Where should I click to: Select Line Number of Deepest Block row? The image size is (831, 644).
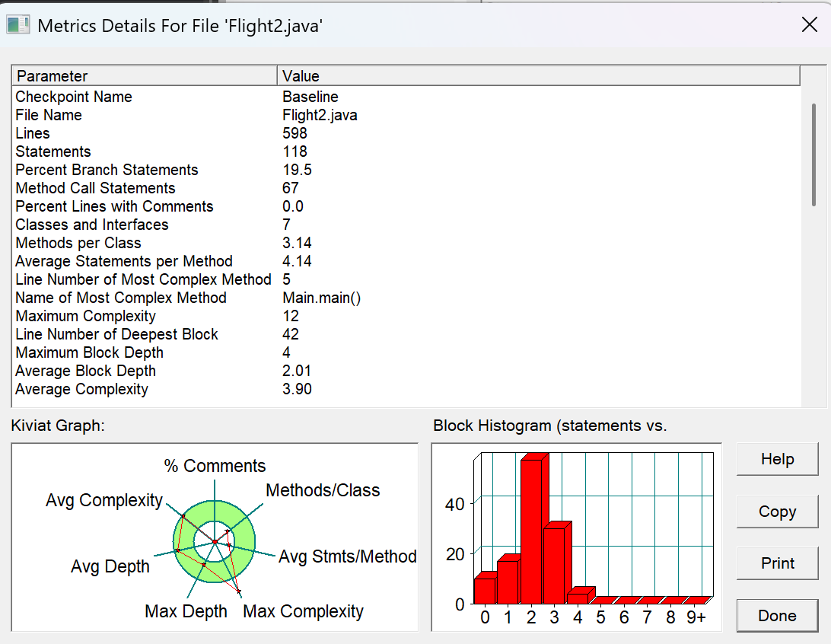click(406, 334)
